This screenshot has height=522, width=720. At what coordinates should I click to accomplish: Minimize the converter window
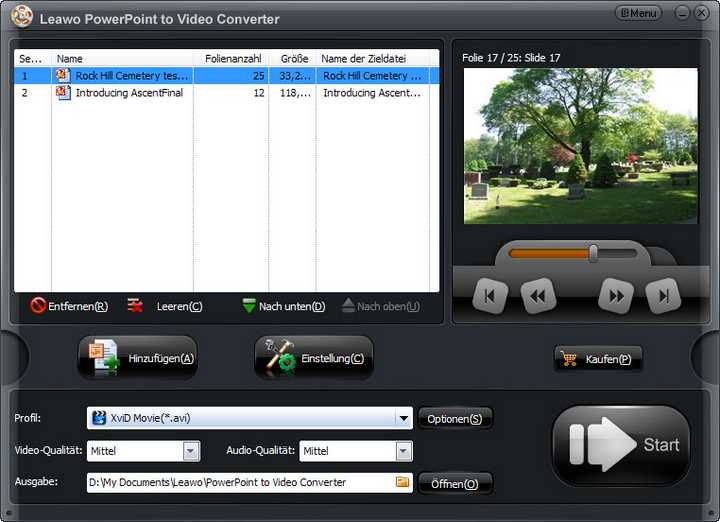click(682, 13)
